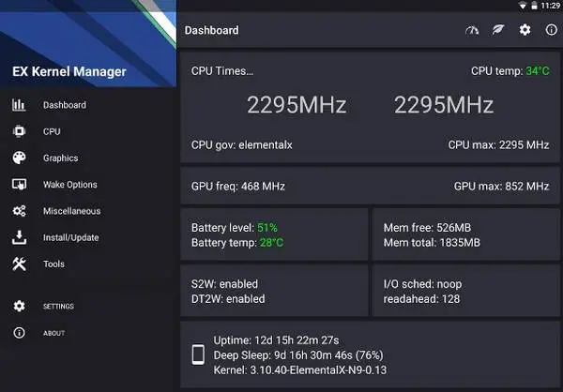Tap the GPU freq 468 MHz card
The image size is (563, 392).
[x=371, y=186]
